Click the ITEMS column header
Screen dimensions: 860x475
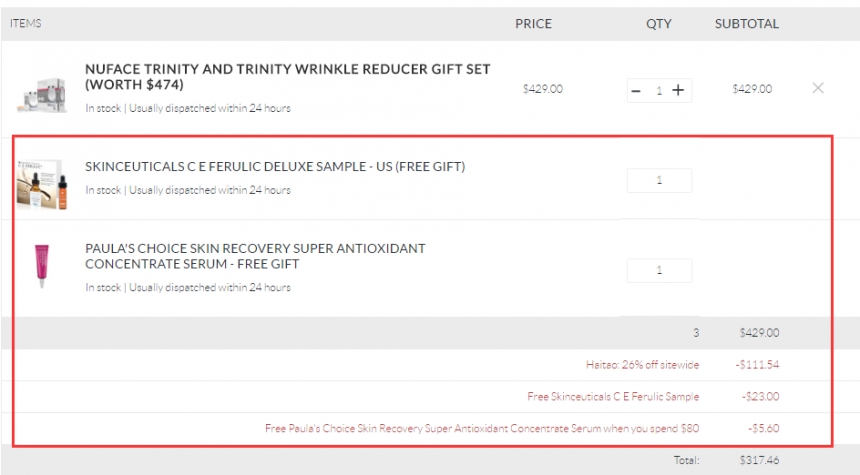[x=26, y=23]
